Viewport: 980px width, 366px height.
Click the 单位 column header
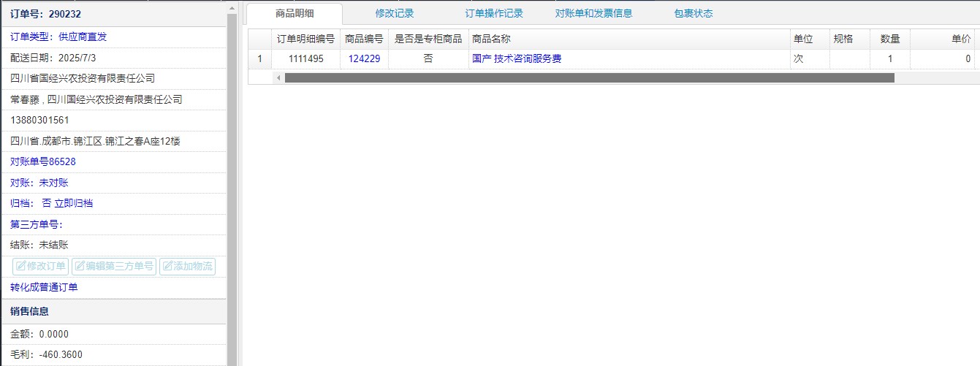pos(810,39)
